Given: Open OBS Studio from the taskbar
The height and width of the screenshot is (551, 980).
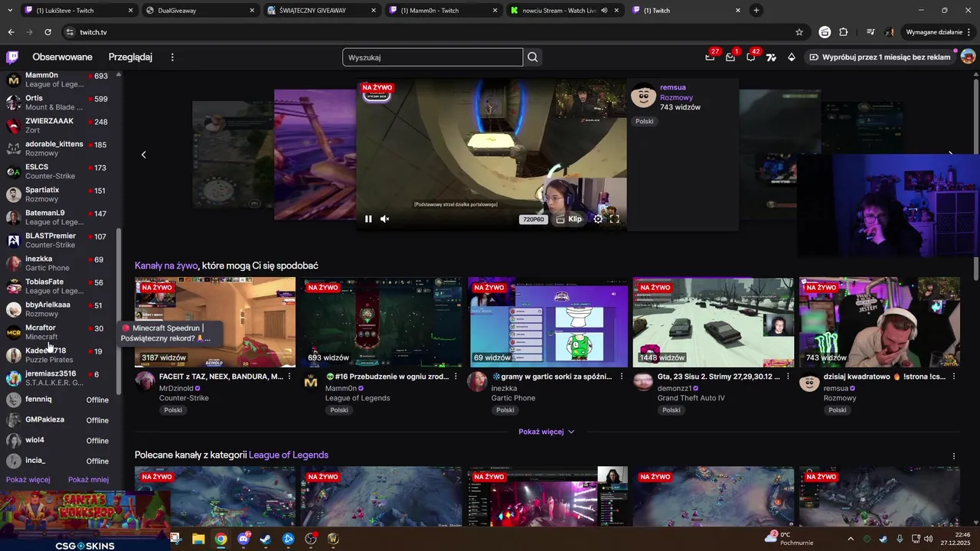Looking at the screenshot, I should pyautogui.click(x=311, y=539).
